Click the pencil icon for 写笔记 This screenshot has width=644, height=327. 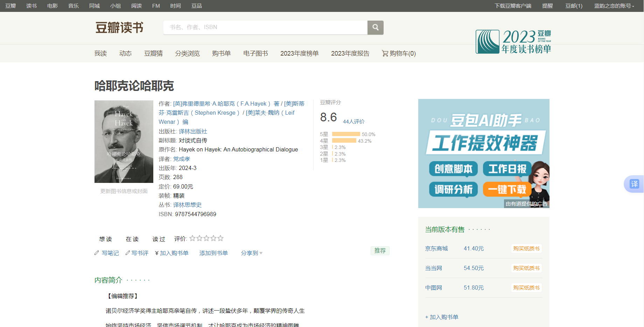pyautogui.click(x=97, y=253)
